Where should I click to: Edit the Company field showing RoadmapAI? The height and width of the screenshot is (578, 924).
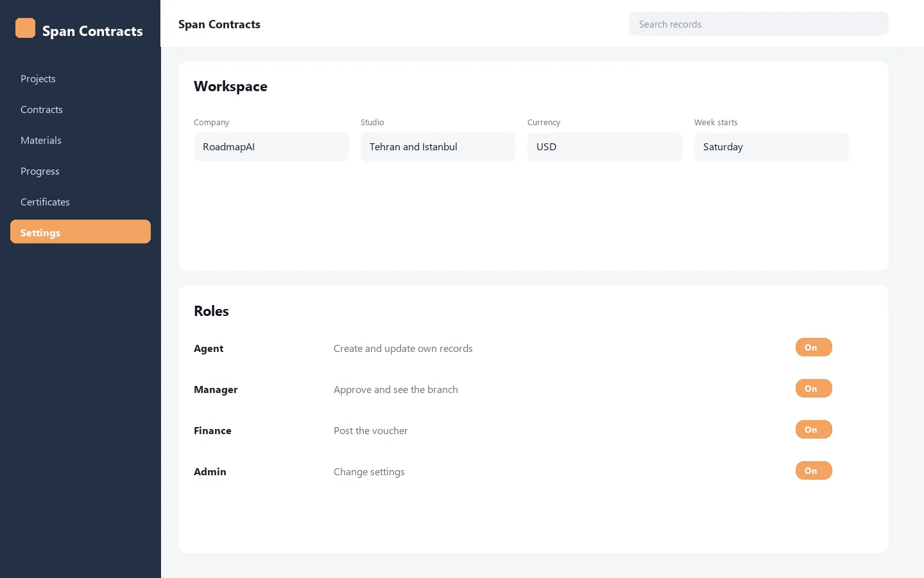271,147
